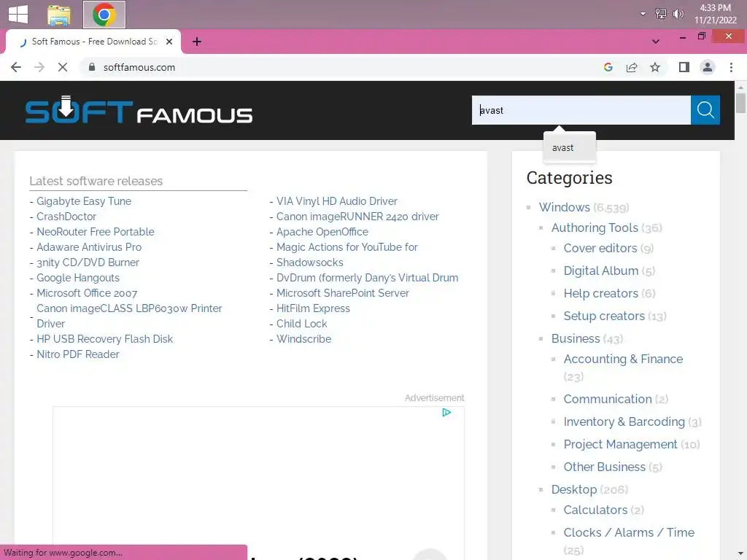The image size is (747, 560).
Task: Open Gigabyte Easy Tune link
Action: pyautogui.click(x=84, y=201)
